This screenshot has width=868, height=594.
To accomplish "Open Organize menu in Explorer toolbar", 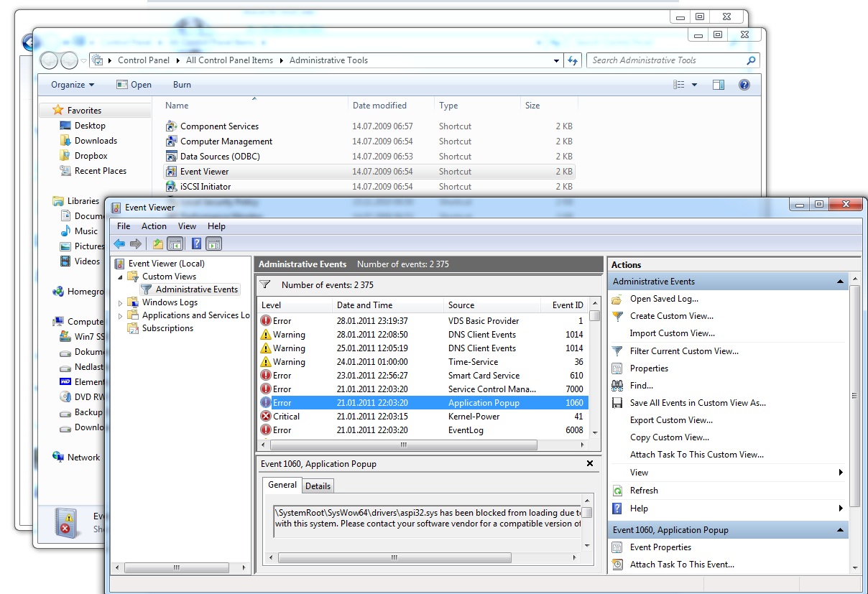I will 72,85.
